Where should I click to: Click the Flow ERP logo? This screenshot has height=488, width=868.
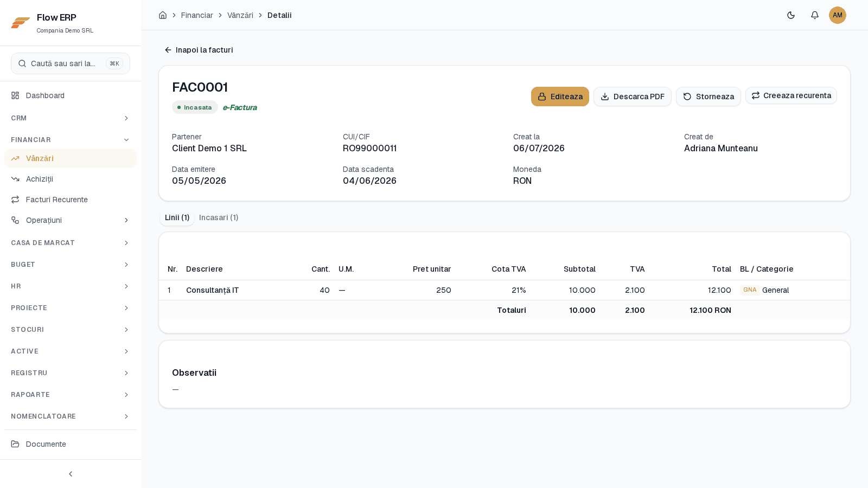pos(21,23)
